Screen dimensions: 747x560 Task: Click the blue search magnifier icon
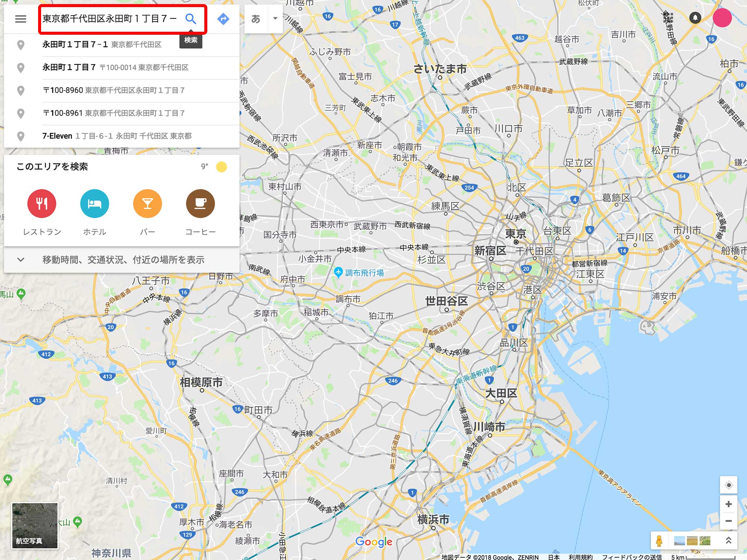[190, 19]
